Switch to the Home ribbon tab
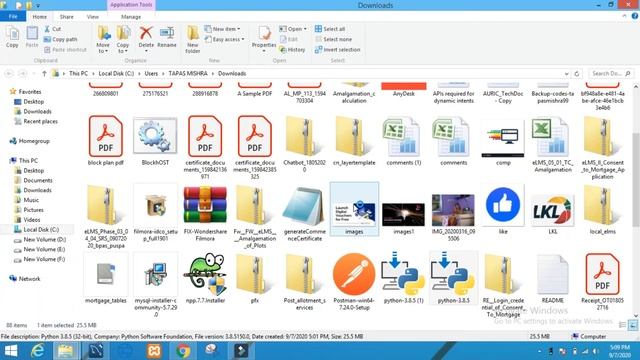This screenshot has width=640, height=360. coord(40,17)
